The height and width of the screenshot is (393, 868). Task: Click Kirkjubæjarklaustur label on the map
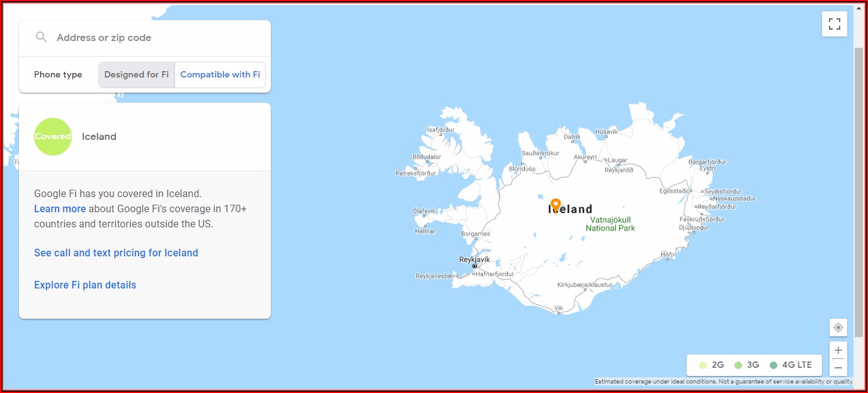(x=585, y=285)
